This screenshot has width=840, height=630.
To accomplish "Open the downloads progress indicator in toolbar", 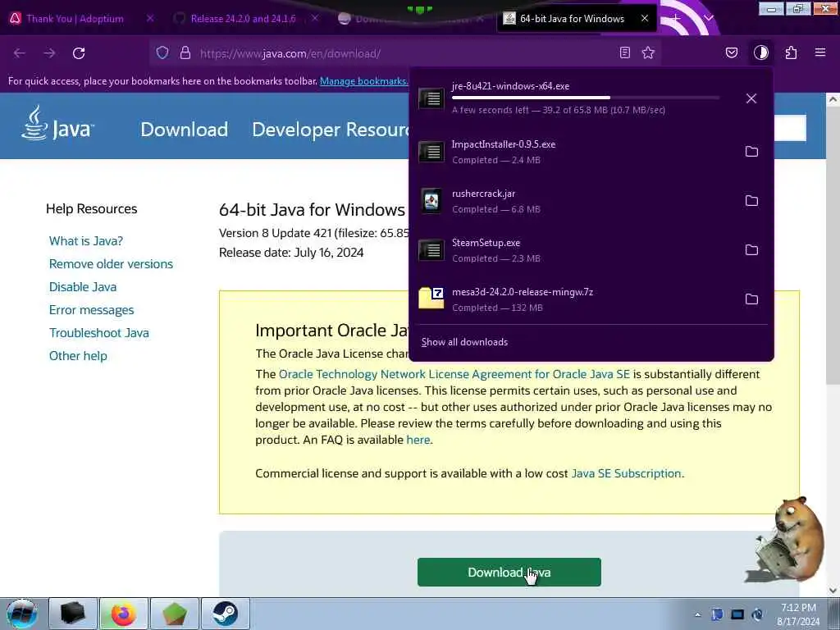I will click(760, 52).
